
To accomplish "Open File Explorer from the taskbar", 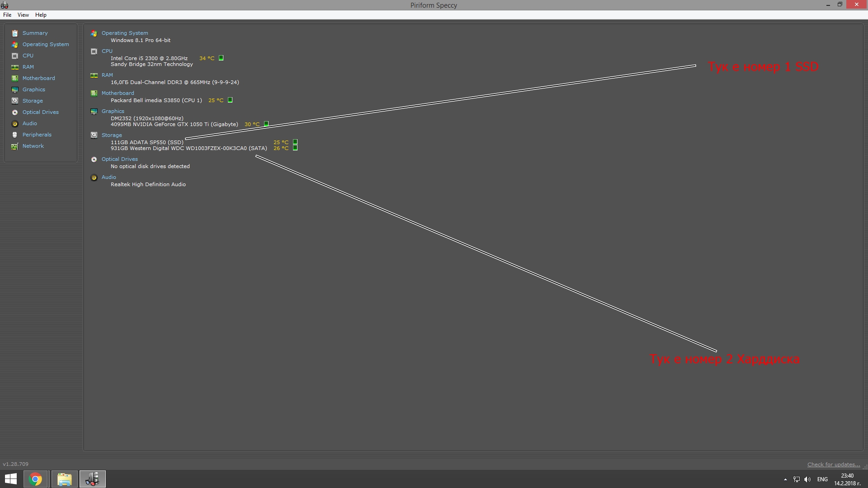I will pyautogui.click(x=64, y=479).
